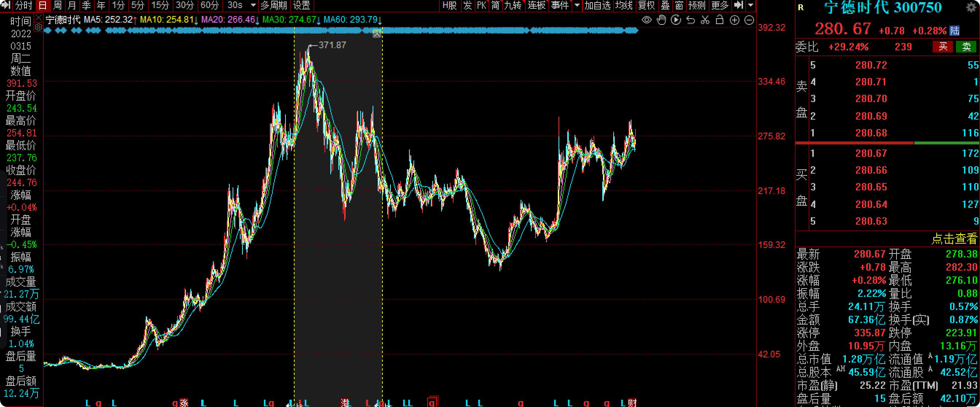Select the 年 yearly period tab
The height and width of the screenshot is (407, 980).
pos(101,5)
